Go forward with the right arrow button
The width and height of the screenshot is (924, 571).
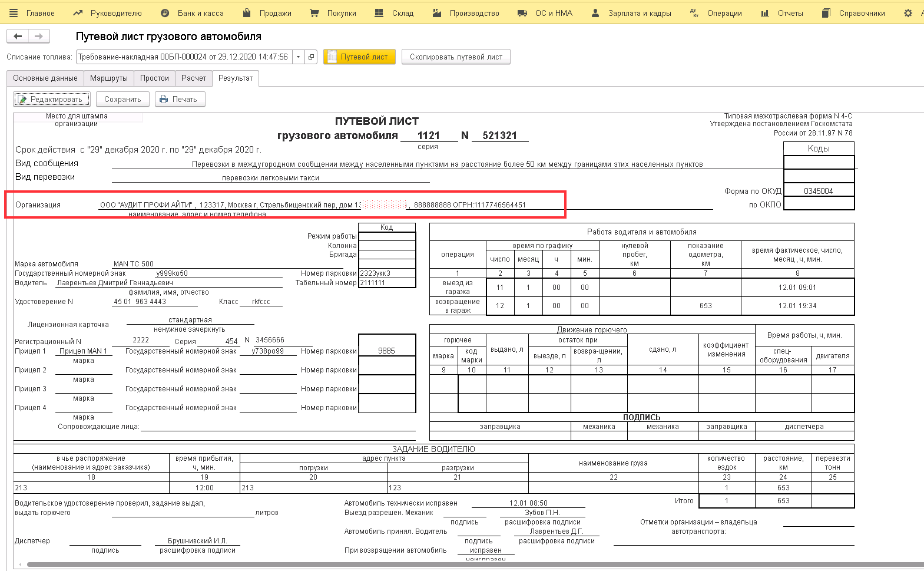[x=39, y=37]
